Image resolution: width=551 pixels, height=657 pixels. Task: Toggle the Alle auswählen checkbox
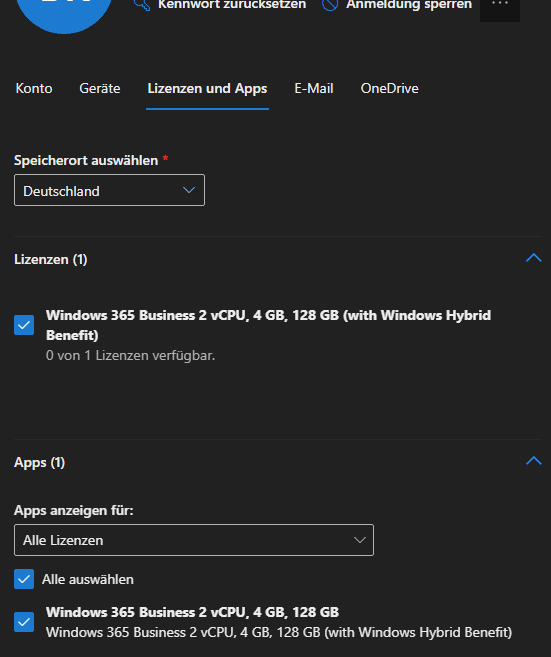pos(24,579)
